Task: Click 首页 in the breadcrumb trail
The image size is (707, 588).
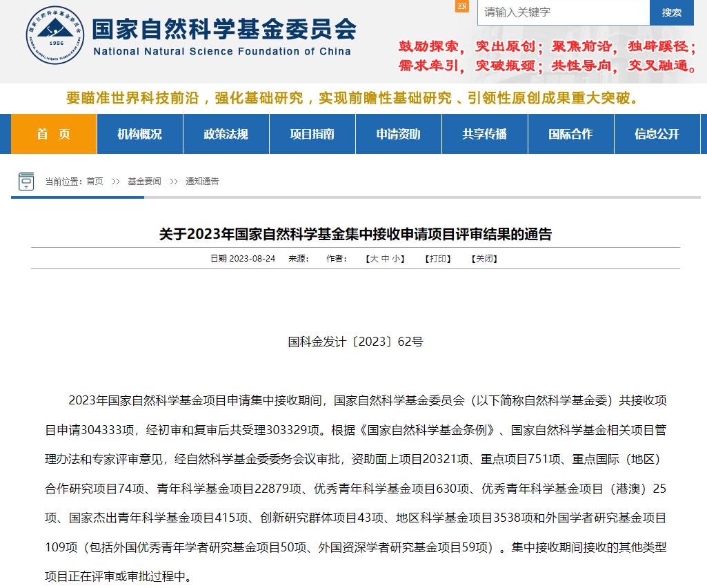Action: click(x=94, y=182)
